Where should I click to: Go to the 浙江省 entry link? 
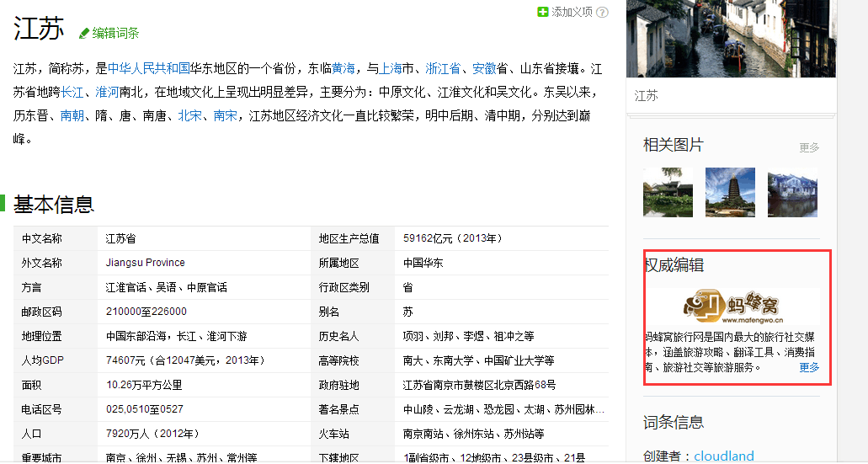pos(443,69)
